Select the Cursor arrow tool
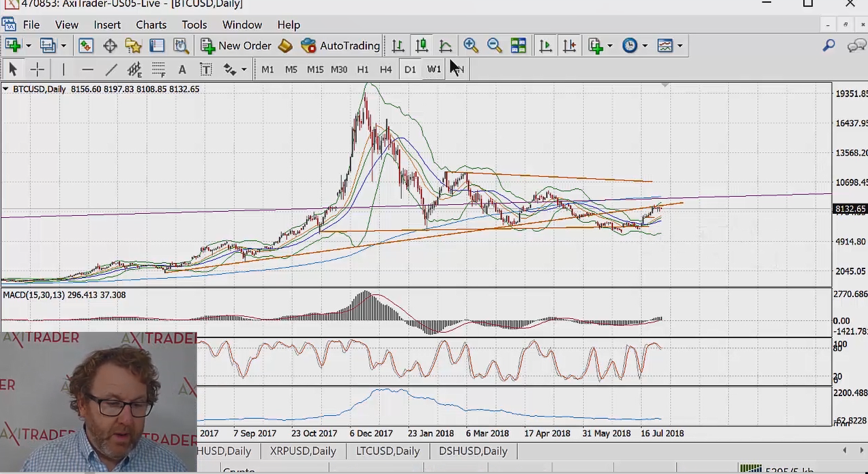Image resolution: width=868 pixels, height=474 pixels. click(x=12, y=69)
